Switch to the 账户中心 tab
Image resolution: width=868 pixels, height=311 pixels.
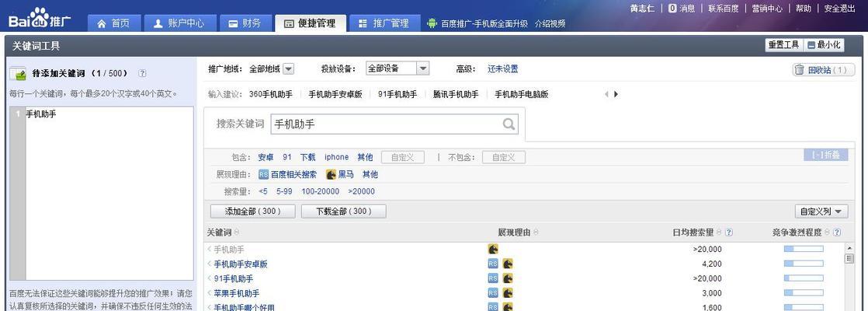pyautogui.click(x=179, y=23)
